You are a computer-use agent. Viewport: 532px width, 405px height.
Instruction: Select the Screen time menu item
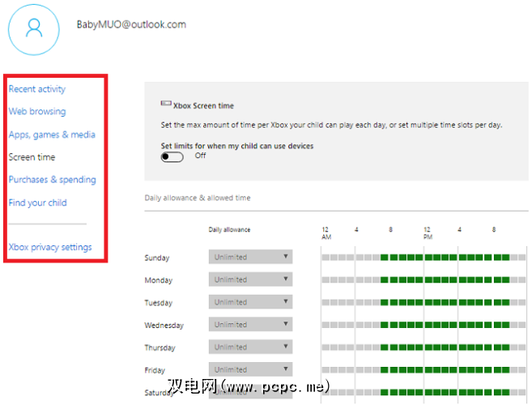[x=32, y=157]
